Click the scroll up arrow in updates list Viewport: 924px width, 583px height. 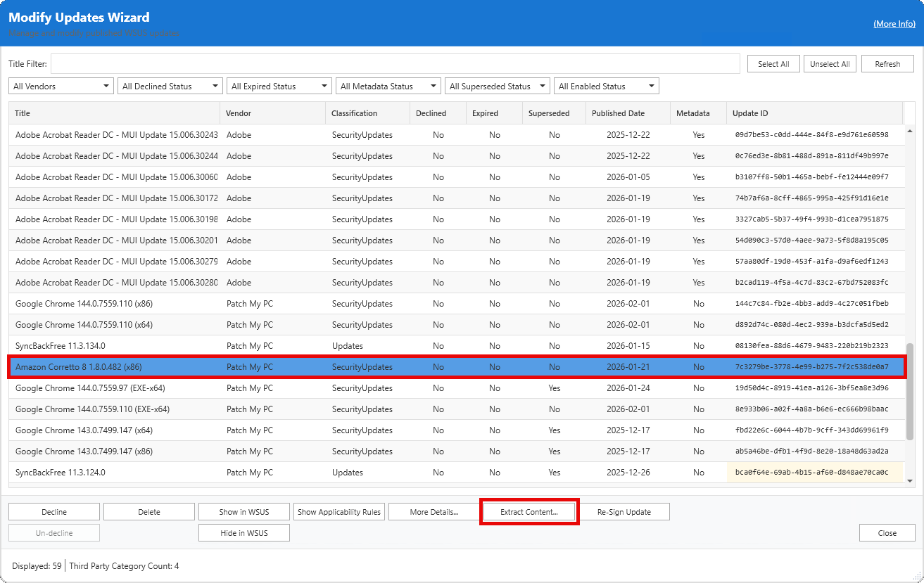point(909,131)
